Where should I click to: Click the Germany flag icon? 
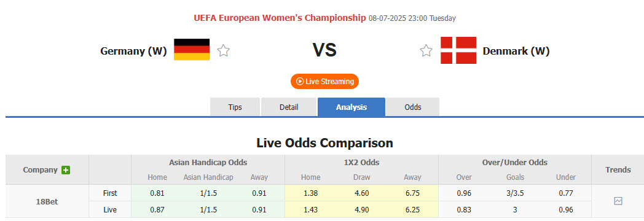coord(192,50)
